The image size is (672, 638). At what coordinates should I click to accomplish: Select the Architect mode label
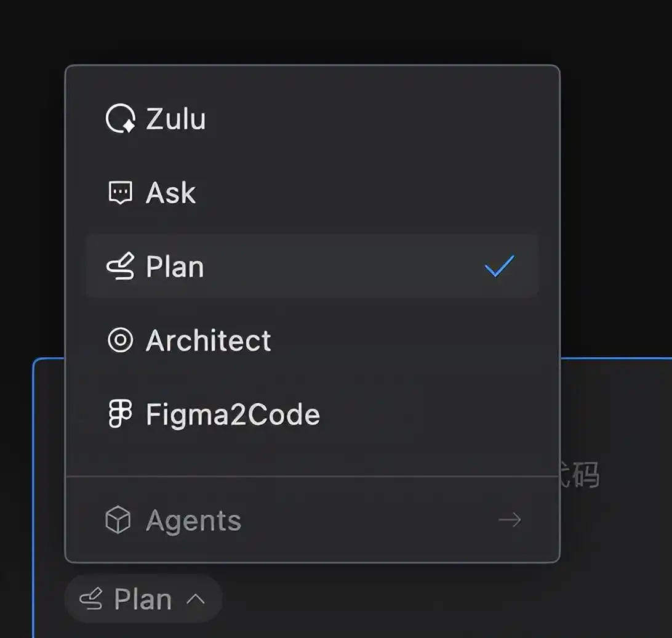pyautogui.click(x=209, y=341)
